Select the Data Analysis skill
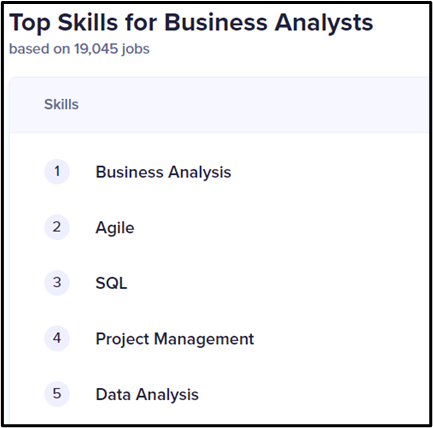The width and height of the screenshot is (433, 428). (x=147, y=395)
